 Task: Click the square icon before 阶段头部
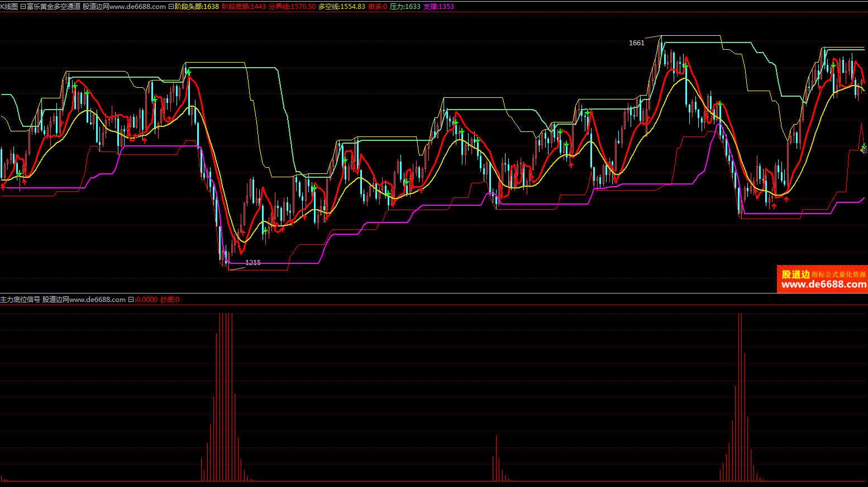pyautogui.click(x=171, y=7)
